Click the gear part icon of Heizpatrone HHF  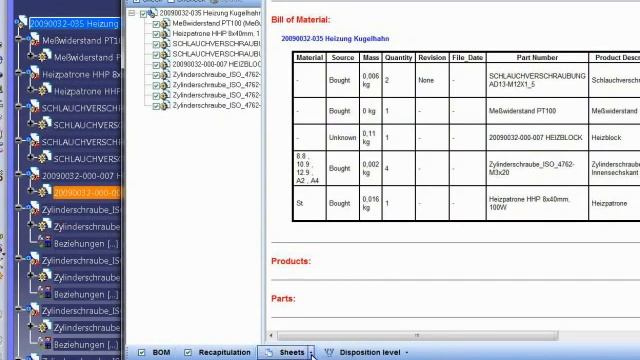[44, 90]
